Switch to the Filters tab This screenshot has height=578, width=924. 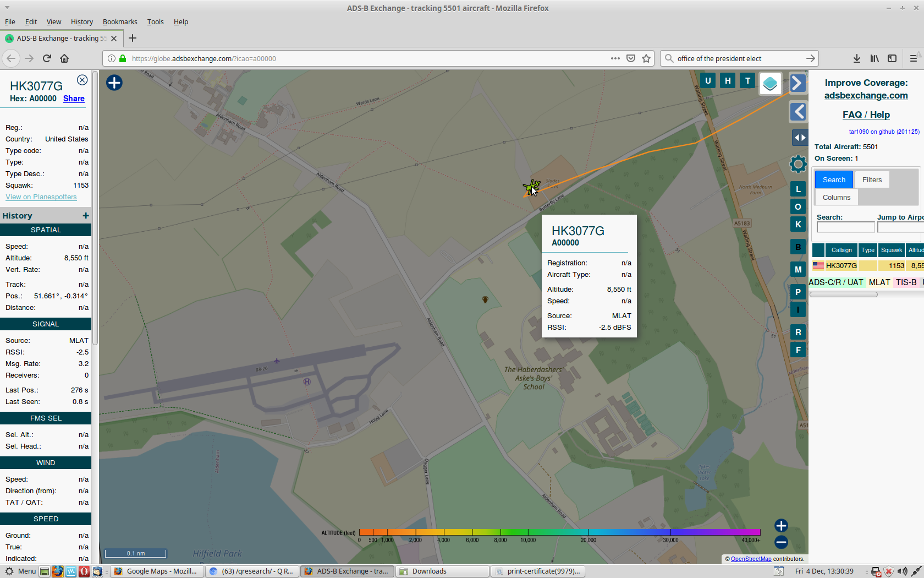tap(872, 180)
